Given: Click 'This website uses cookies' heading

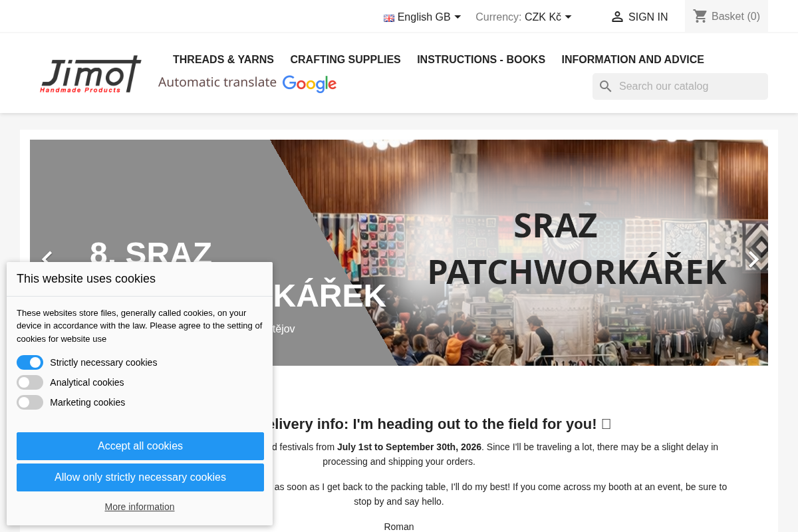Looking at the screenshot, I should coord(86,279).
